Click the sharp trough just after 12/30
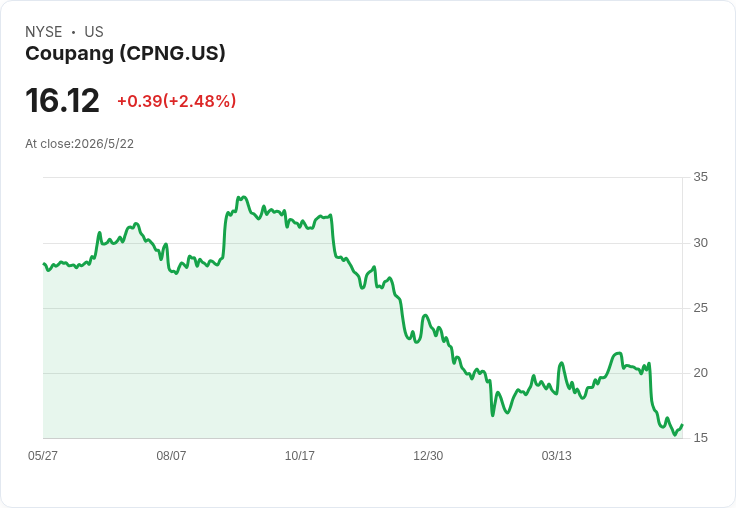This screenshot has height=508, width=736. pos(492,415)
